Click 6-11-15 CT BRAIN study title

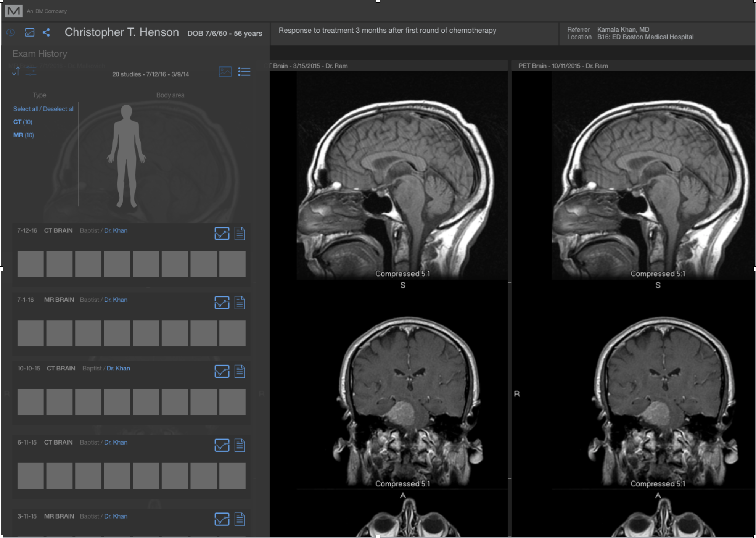click(x=58, y=442)
